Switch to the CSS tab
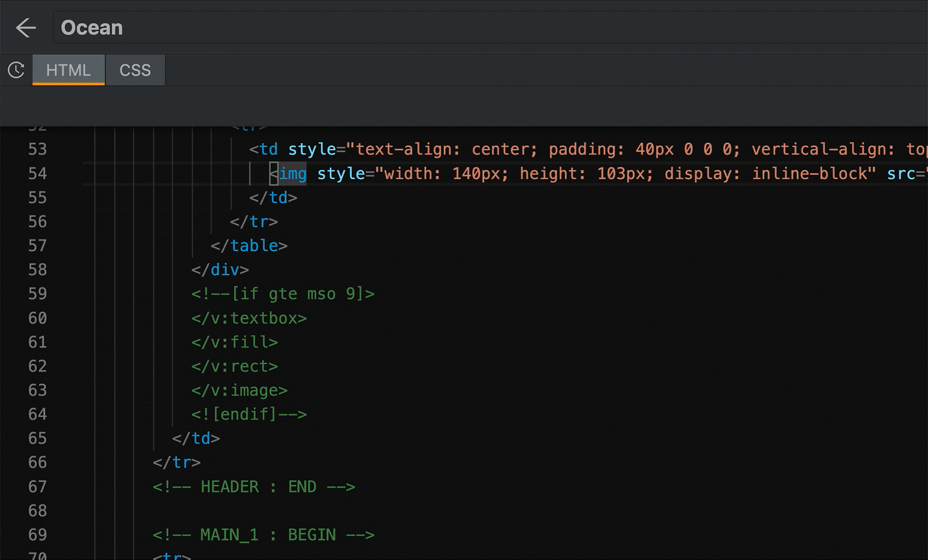Screen dimensions: 928x560 (x=135, y=70)
